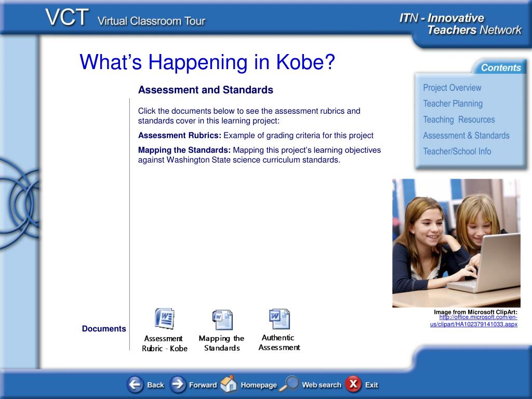This screenshot has width=532, height=399.
Task: Click the Contents tab header
Action: (500, 68)
